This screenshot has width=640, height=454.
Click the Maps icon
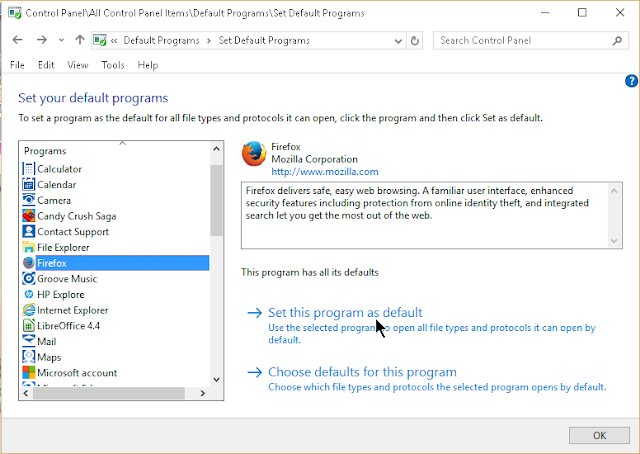[29, 357]
